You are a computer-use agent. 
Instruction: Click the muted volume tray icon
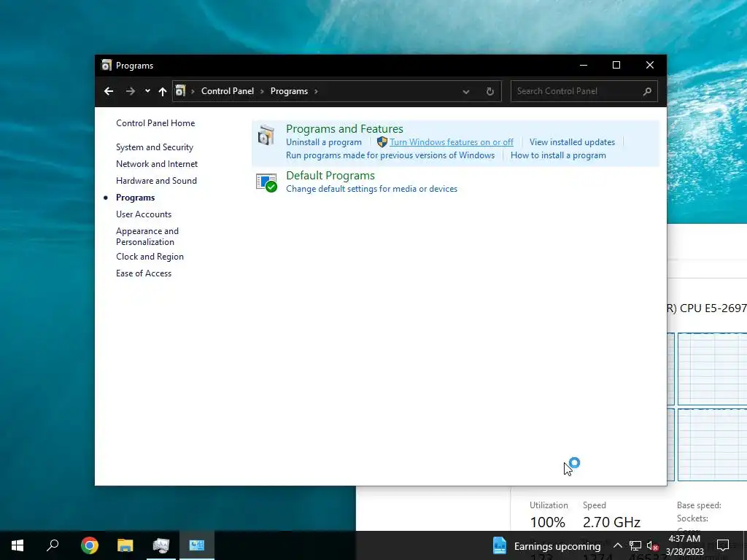[x=653, y=545]
